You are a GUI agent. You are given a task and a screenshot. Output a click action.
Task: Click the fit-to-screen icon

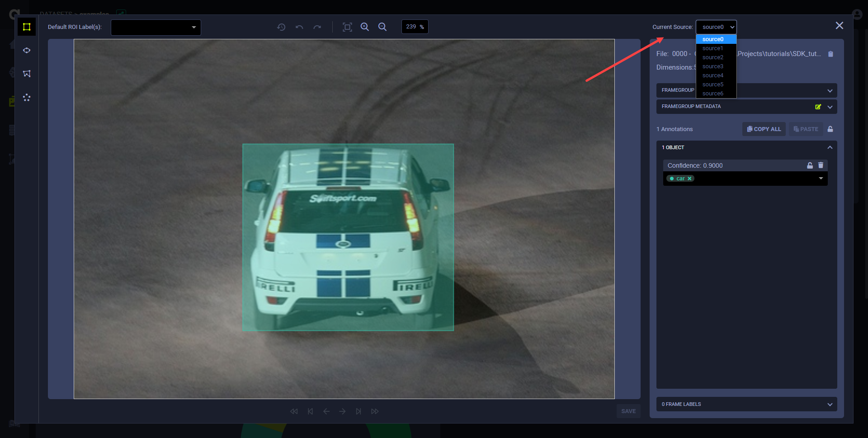347,27
